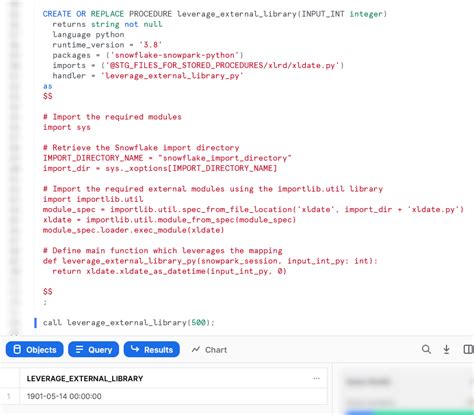Click the def leverage_external_library_py line
The height and width of the screenshot is (415, 474).
(x=210, y=261)
